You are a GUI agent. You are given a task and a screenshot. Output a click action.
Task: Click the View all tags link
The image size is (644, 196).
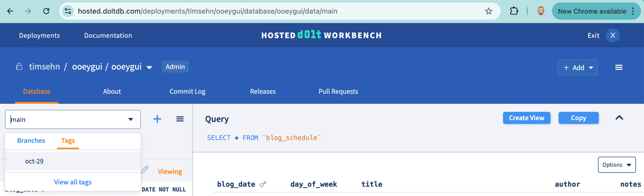[x=73, y=182]
